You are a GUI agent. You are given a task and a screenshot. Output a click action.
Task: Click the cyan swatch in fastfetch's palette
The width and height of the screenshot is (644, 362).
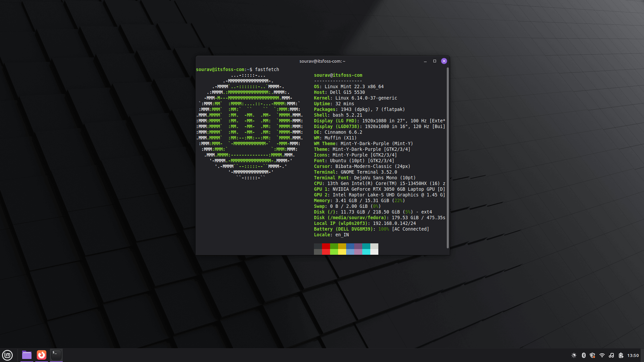pos(366,249)
